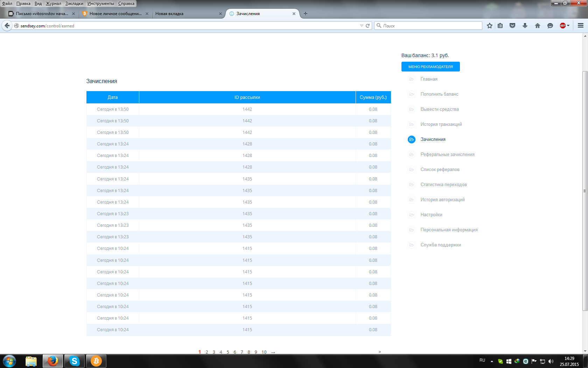
Task: Click the browser back arrow button
Action: pyautogui.click(x=7, y=26)
